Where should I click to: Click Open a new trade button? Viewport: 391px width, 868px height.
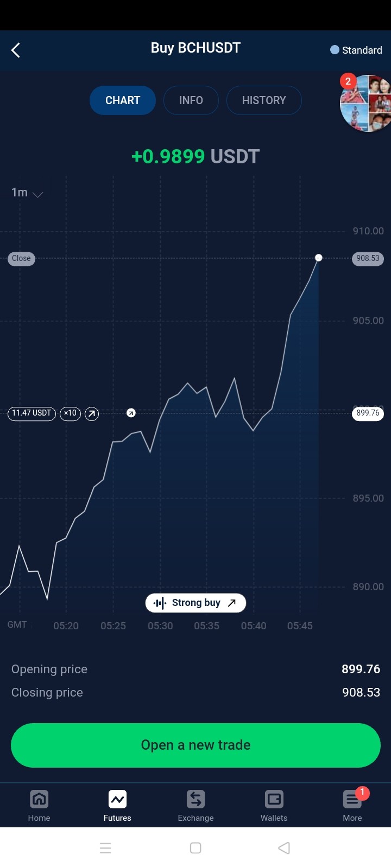coord(195,745)
